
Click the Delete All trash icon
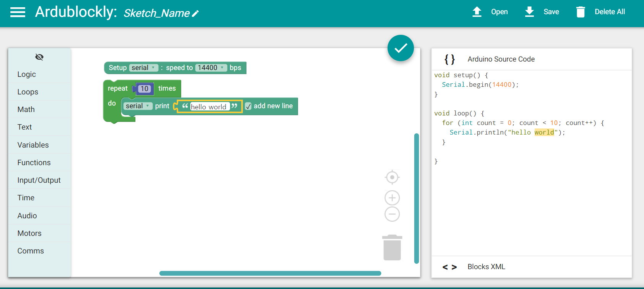click(581, 12)
